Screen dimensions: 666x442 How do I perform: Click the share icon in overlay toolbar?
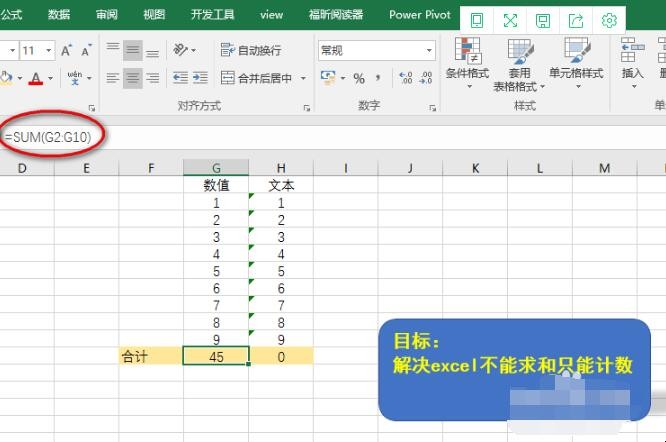click(576, 20)
